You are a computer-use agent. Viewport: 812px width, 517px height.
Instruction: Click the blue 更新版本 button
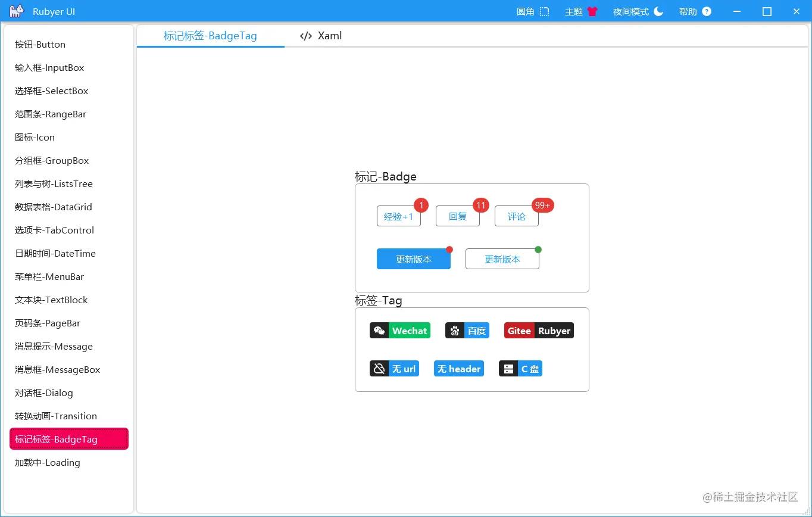pos(413,258)
